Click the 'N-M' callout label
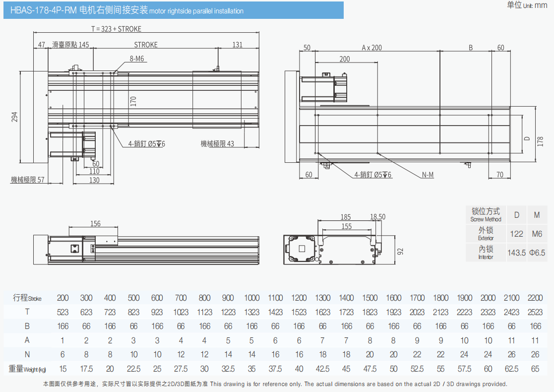Image resolution: width=554 pixels, height=392 pixels. pos(428,175)
